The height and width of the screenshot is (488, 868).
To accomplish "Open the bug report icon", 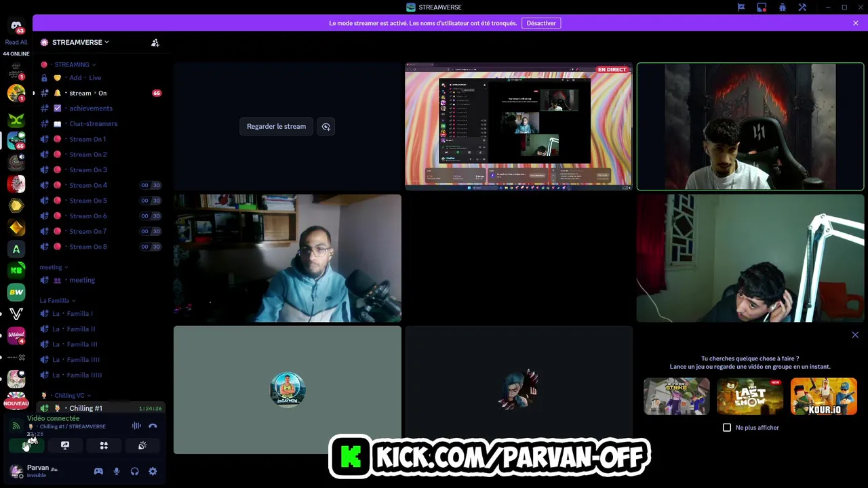I will point(782,7).
